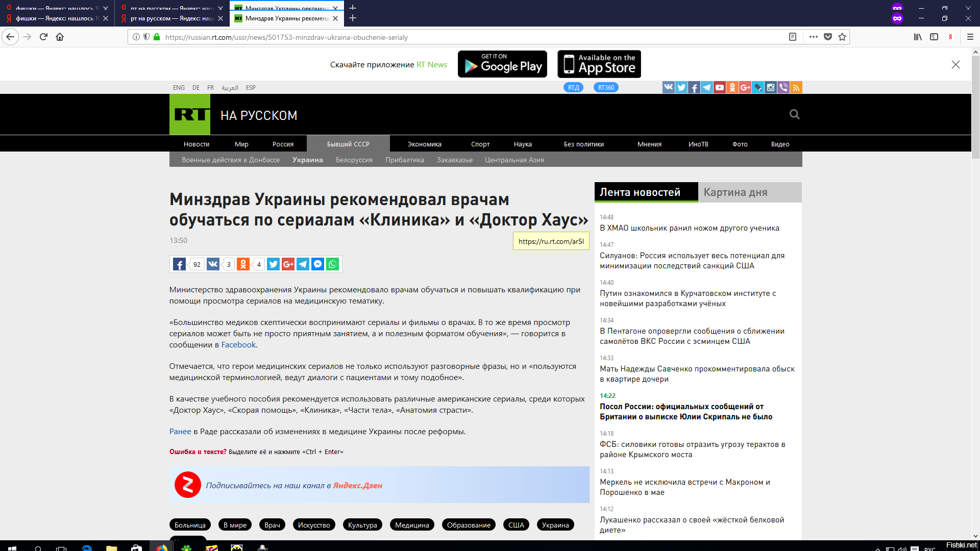Open the Firefox hamburger menu
Screen dimensions: 980x551
tap(970, 37)
